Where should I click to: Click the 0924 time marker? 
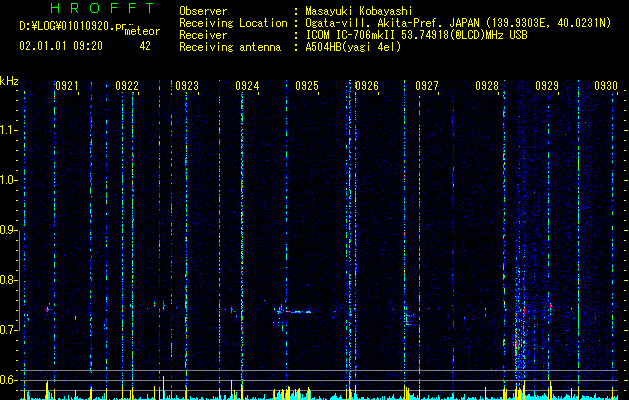click(247, 86)
